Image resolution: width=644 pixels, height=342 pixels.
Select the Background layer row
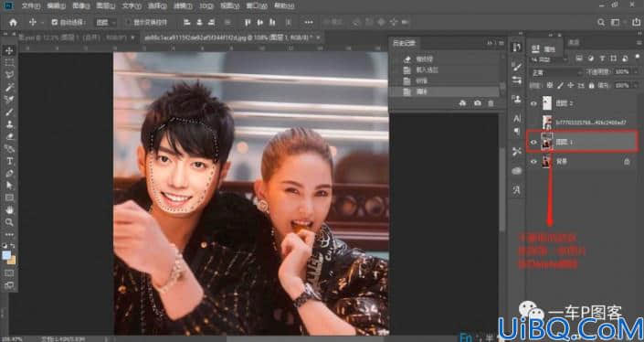(583, 162)
